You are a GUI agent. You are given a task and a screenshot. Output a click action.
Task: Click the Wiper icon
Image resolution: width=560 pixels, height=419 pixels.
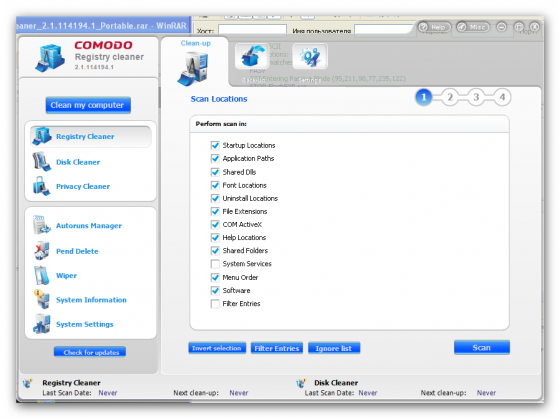pos(42,275)
